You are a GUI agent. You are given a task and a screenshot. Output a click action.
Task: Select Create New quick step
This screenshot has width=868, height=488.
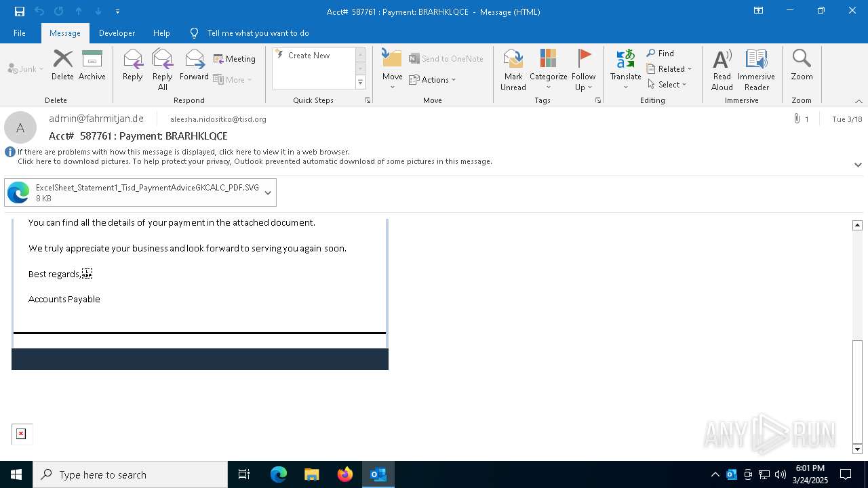[313, 56]
